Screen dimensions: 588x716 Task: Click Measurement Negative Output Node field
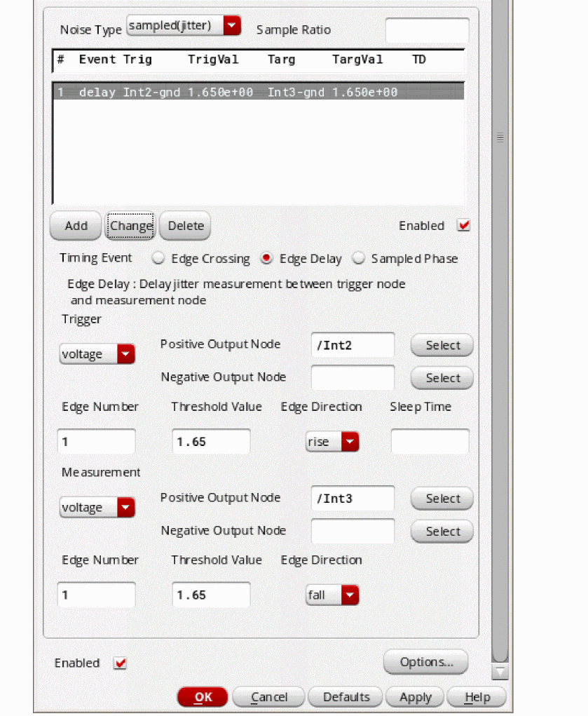(353, 531)
